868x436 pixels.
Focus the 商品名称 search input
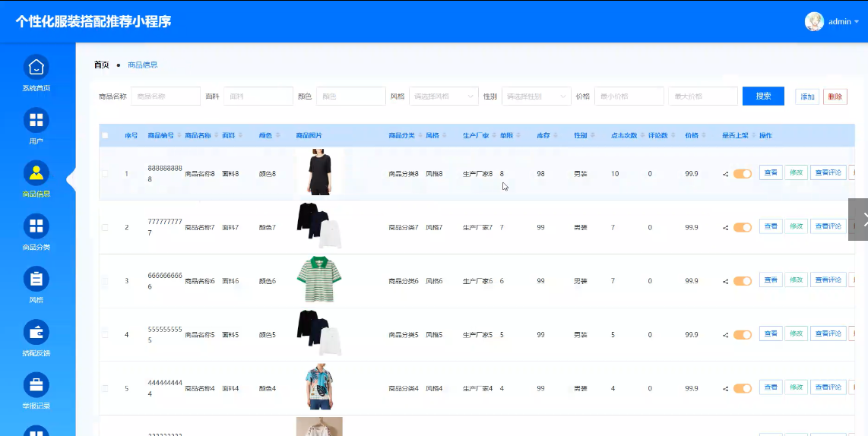click(166, 96)
